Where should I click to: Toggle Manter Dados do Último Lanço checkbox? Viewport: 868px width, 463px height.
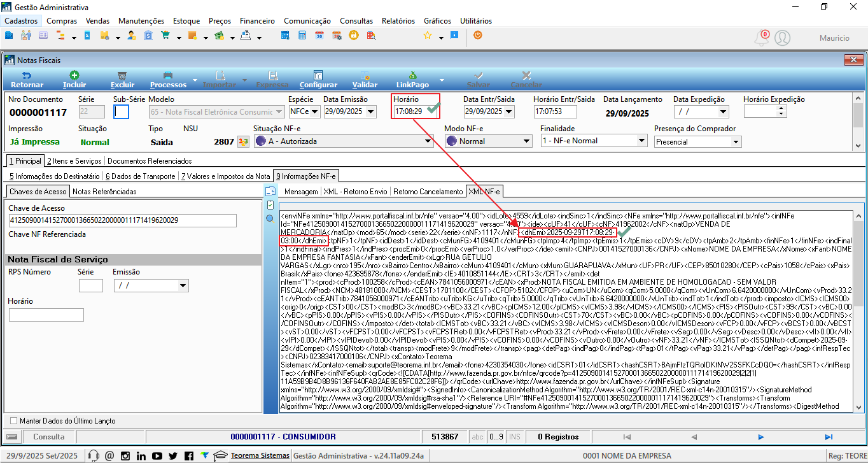pyautogui.click(x=14, y=421)
